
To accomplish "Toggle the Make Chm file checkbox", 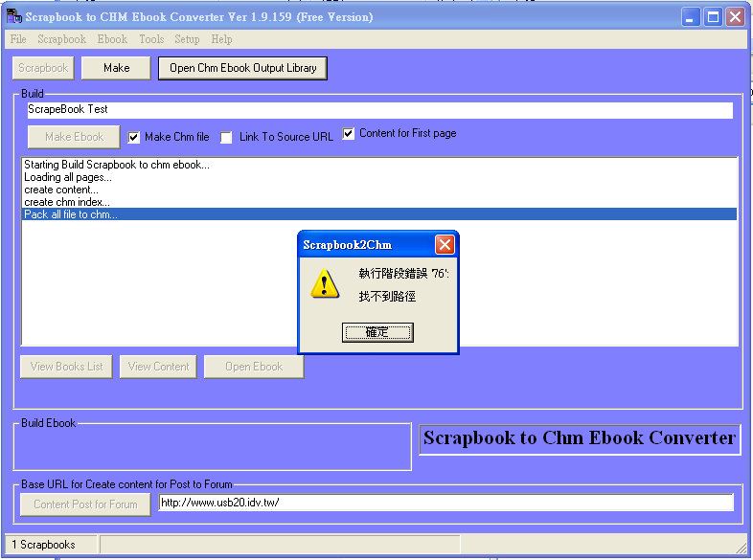I will click(134, 137).
